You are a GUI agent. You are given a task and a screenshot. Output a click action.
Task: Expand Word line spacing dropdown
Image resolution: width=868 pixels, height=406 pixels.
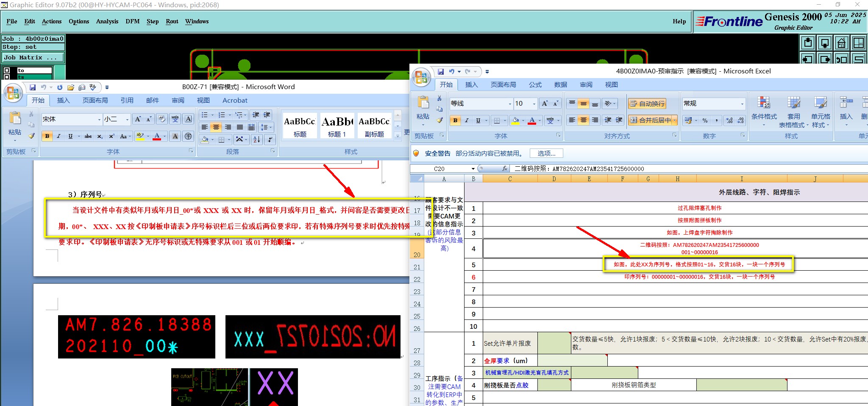[271, 127]
